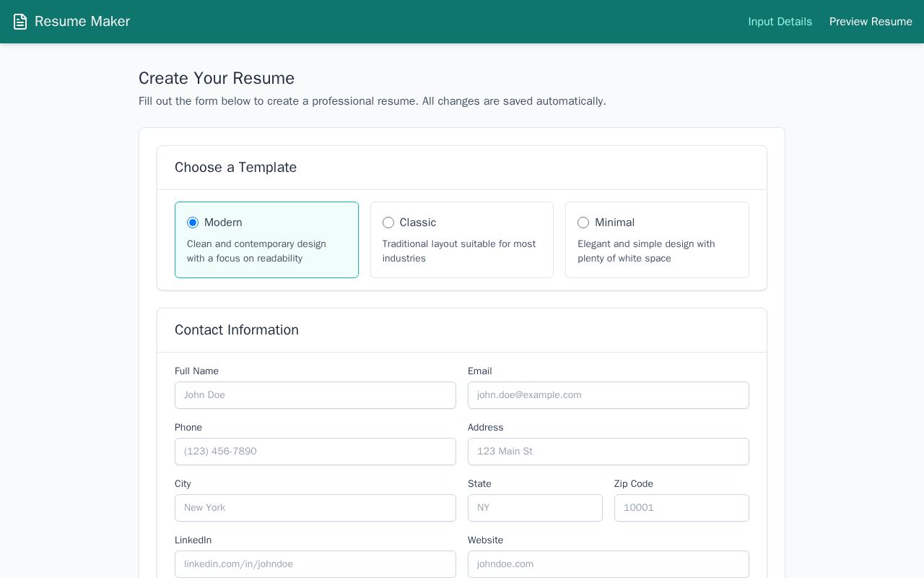Click the Classic template description text
The width and height of the screenshot is (924, 578).
coord(459,251)
